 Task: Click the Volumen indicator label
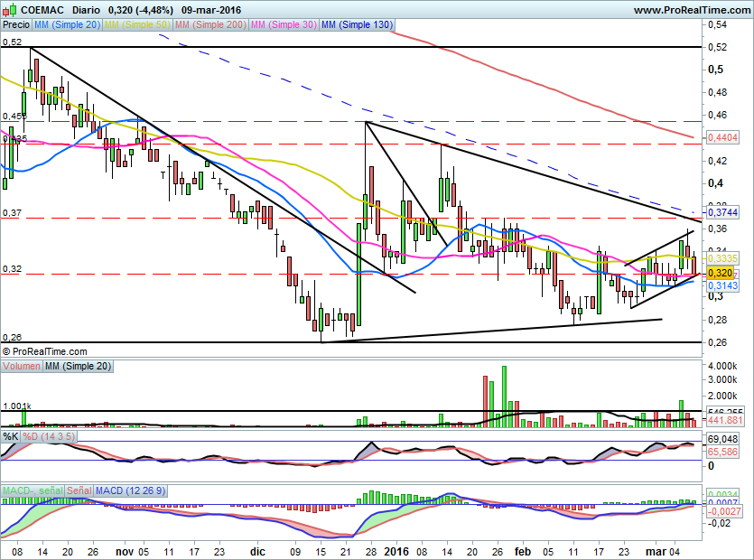(22, 367)
